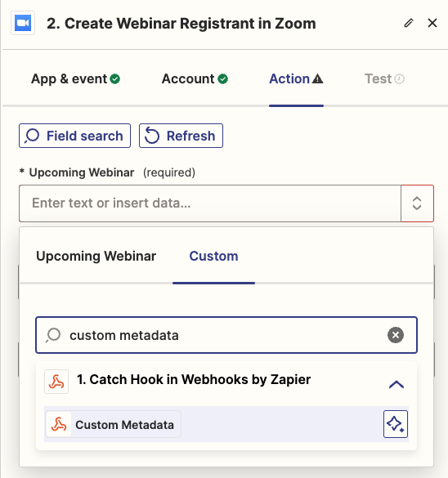Screen dimensions: 448x478
Task: Click the green check next to Account
Action: tap(222, 79)
